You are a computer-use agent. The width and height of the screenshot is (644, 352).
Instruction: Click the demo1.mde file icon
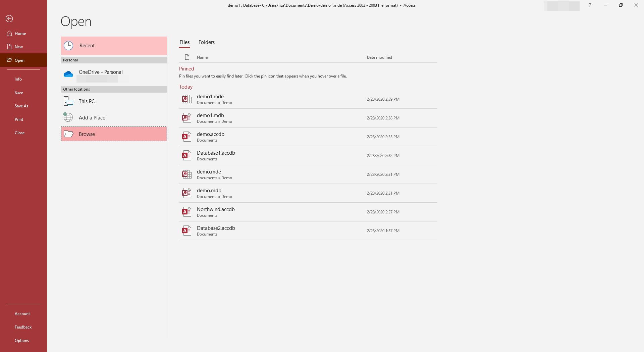pos(187,99)
